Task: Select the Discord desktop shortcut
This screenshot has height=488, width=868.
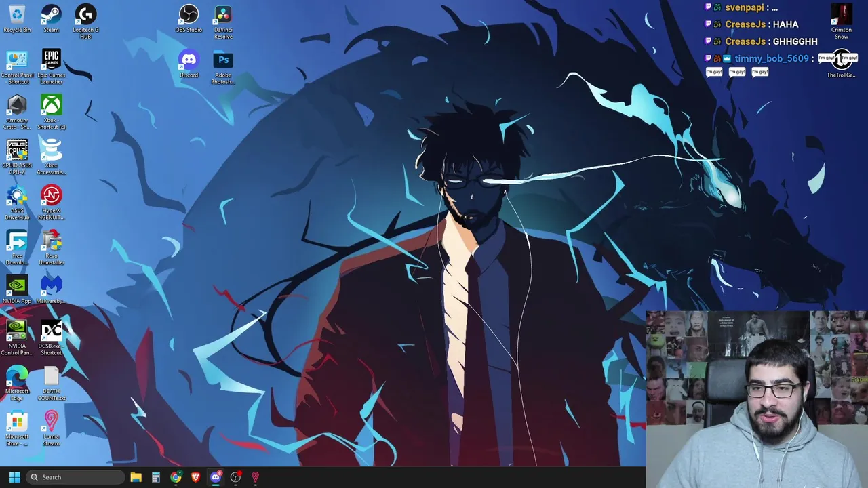Action: coord(189,64)
